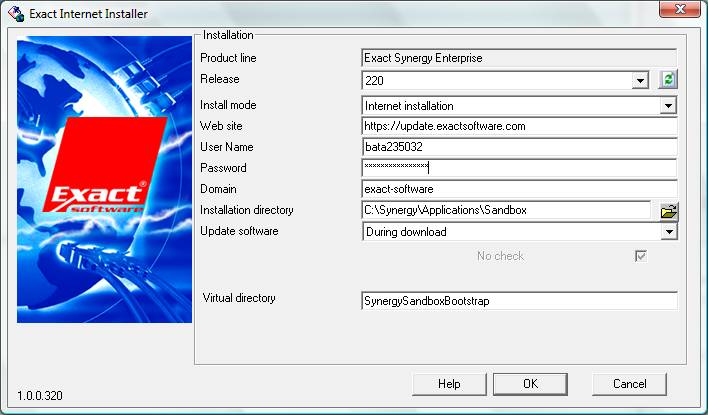The image size is (708, 415).
Task: Click the Cancel button
Action: (629, 384)
